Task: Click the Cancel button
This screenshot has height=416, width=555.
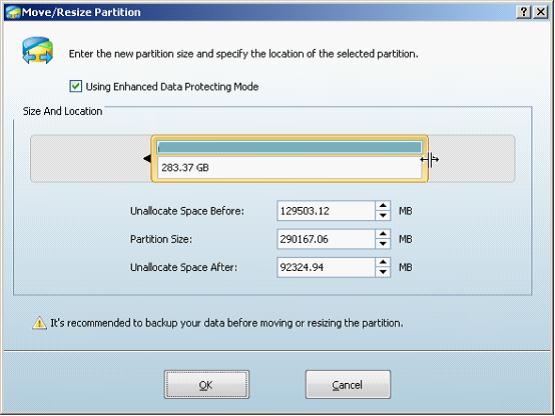Action: [x=348, y=384]
